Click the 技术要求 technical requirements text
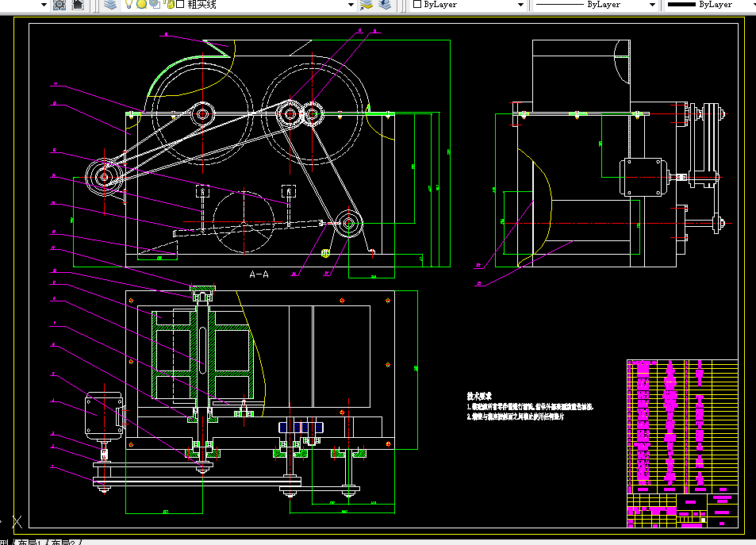756x545 pixels. pos(479,396)
